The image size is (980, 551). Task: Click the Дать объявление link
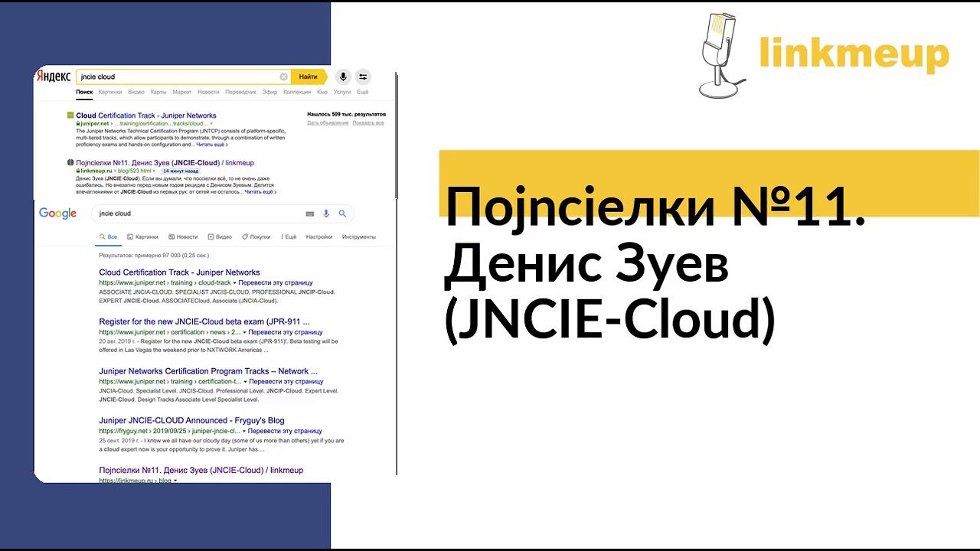(328, 122)
